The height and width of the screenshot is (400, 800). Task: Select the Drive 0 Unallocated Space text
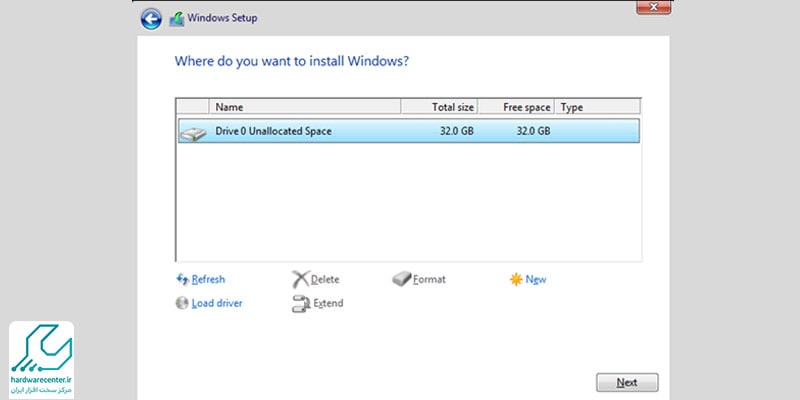click(273, 131)
